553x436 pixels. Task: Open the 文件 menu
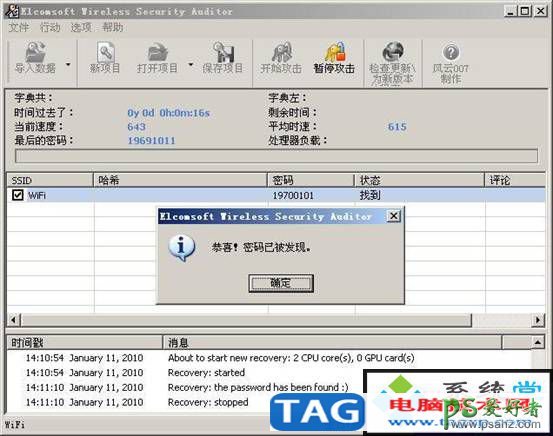coord(19,27)
